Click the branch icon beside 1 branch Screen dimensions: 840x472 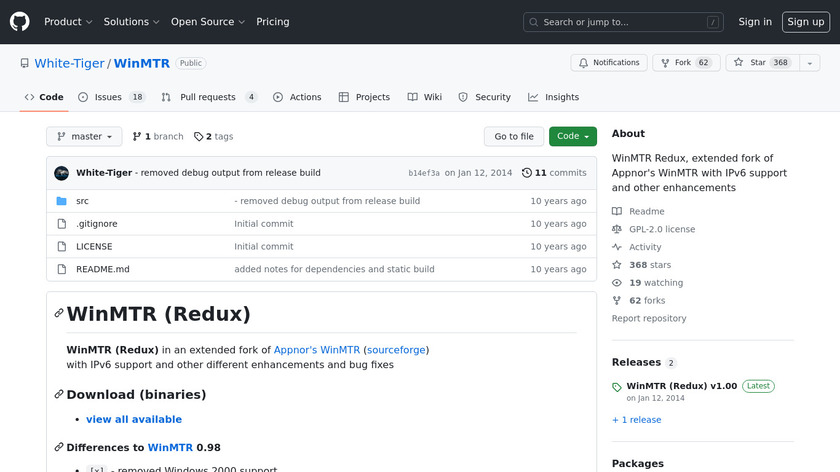(x=136, y=137)
